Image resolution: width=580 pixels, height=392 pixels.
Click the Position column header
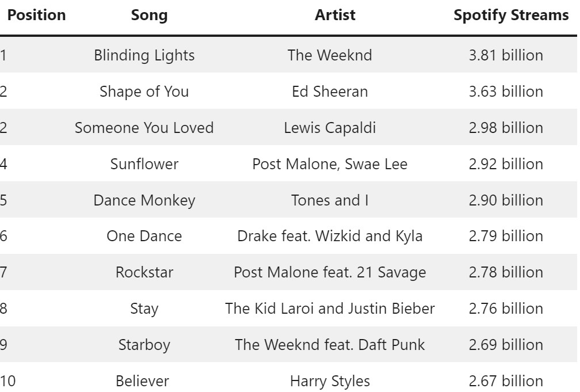pos(36,15)
